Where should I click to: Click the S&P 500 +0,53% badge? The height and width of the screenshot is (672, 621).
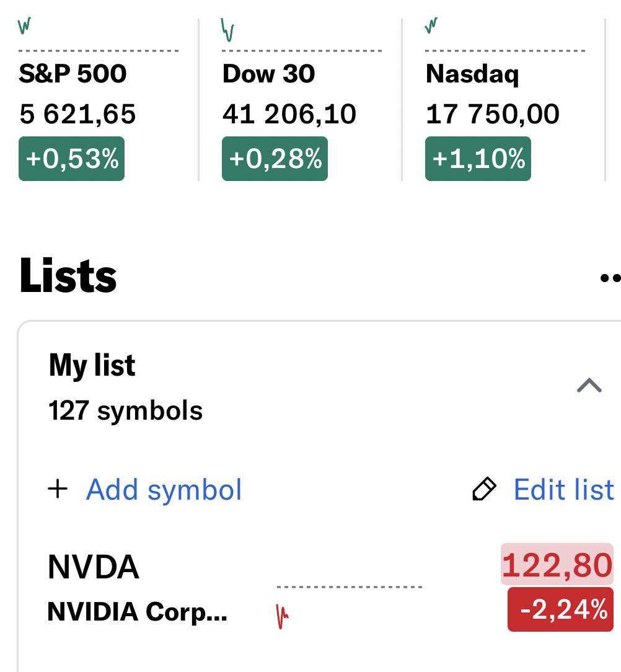coord(72,159)
